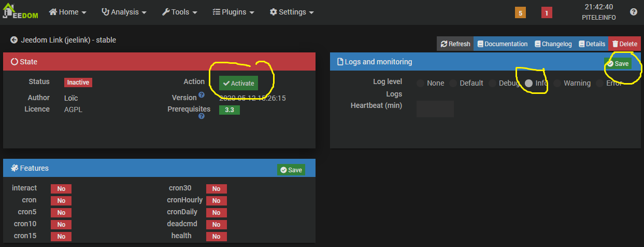Click the Heartbeat (min) input field

(x=435, y=109)
